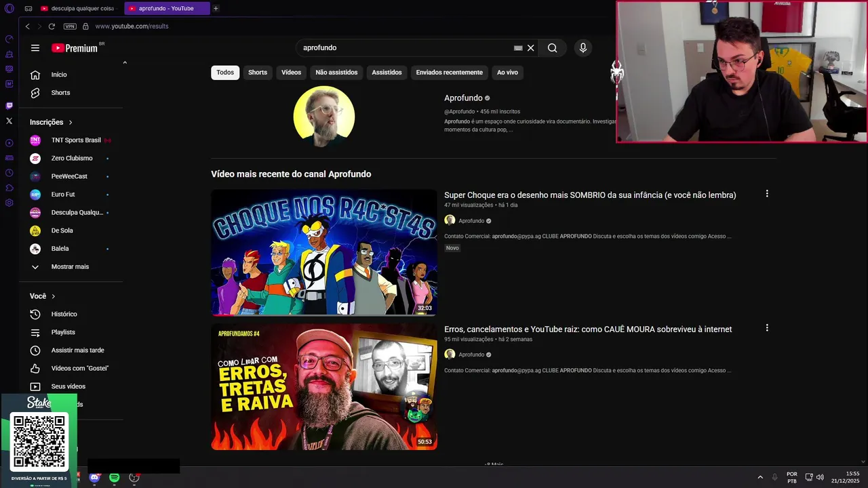Open the Opera extensions cube icon
Image resolution: width=868 pixels, height=488 pixels.
[9, 188]
